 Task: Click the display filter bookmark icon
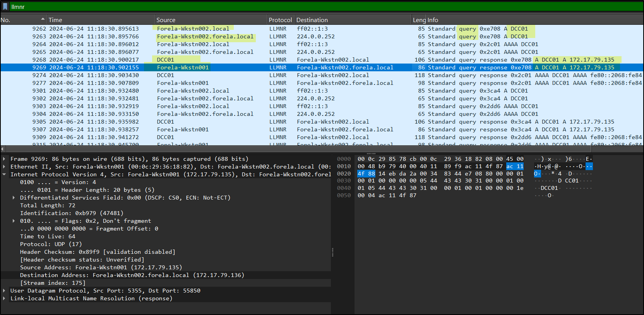click(5, 7)
